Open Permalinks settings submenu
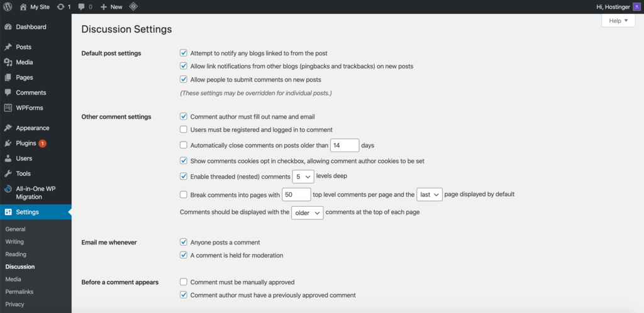Image resolution: width=644 pixels, height=313 pixels. [18, 292]
